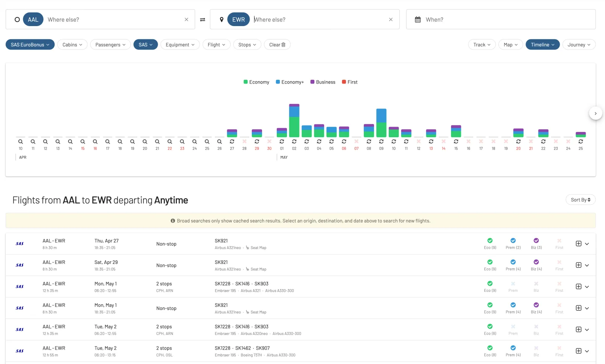This screenshot has height=364, width=605.
Task: Select the May 09 availability bar
Action: point(381,123)
